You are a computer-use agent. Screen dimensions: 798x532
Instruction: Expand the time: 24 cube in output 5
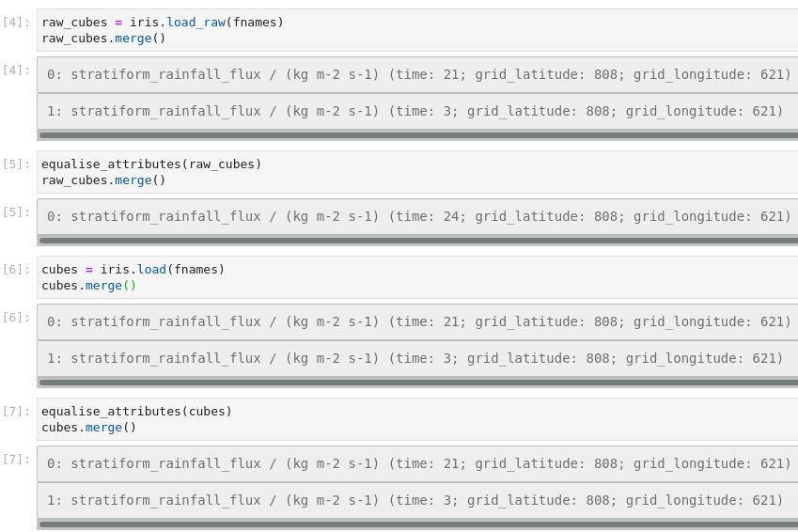pos(418,217)
